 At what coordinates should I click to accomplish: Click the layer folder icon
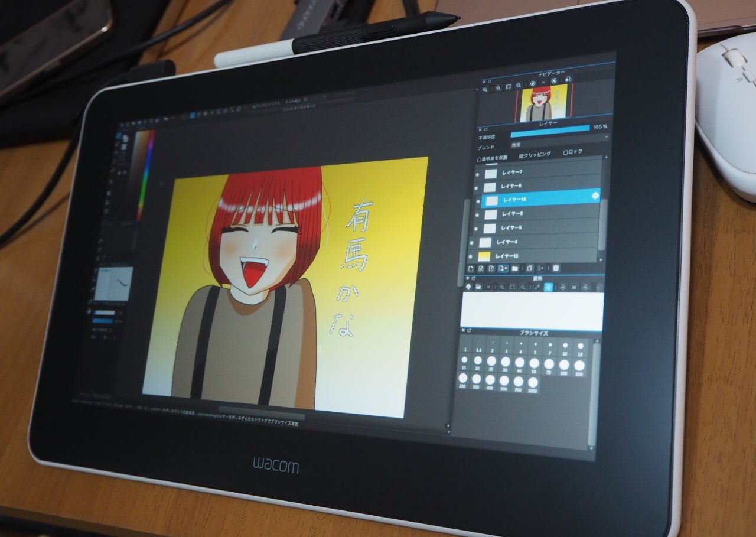point(515,268)
